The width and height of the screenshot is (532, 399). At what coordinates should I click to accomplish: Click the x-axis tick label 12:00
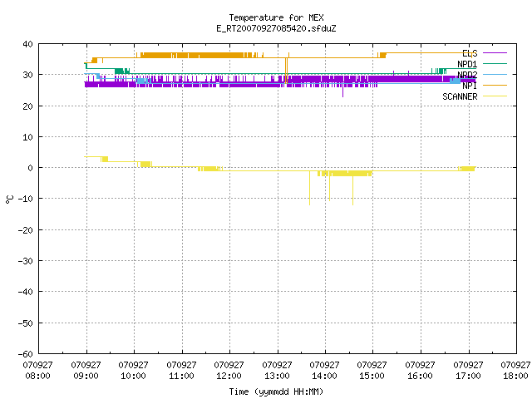[x=229, y=376]
